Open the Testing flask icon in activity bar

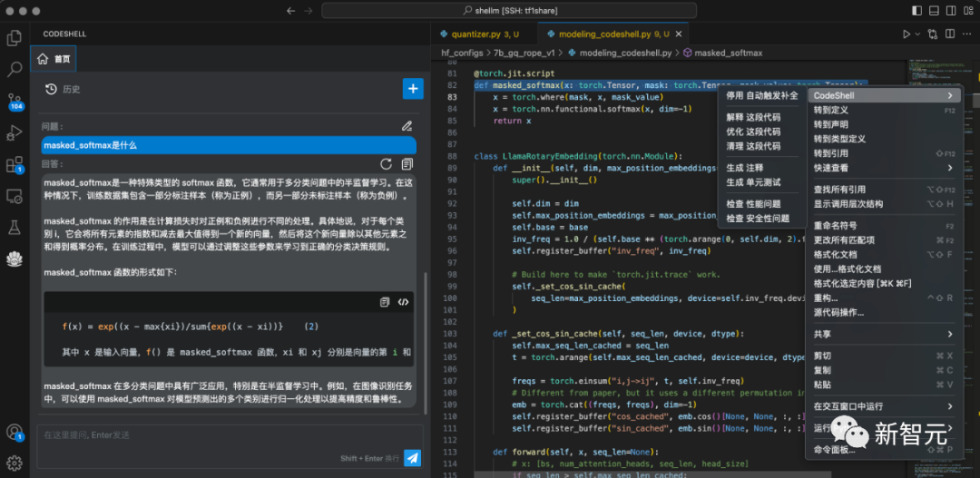click(15, 227)
